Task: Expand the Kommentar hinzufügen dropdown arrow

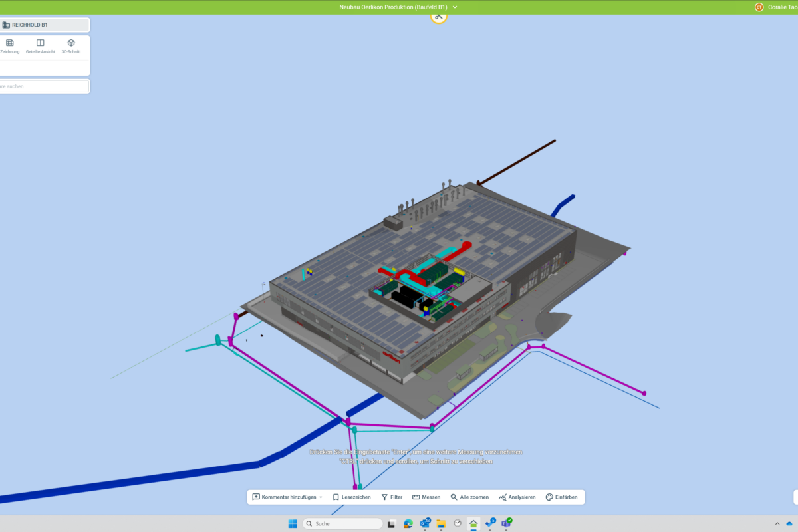Action: (321, 497)
